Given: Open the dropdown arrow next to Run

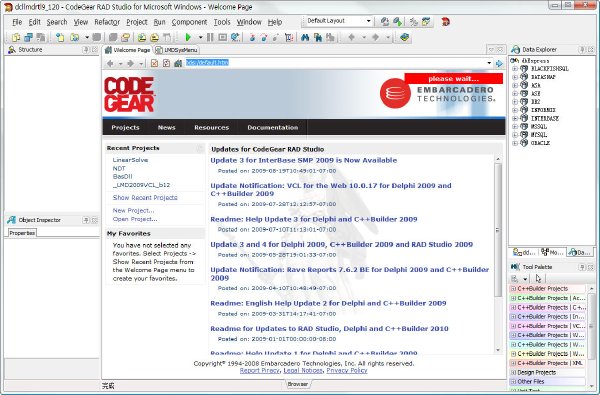Looking at the screenshot, I should pos(200,37).
